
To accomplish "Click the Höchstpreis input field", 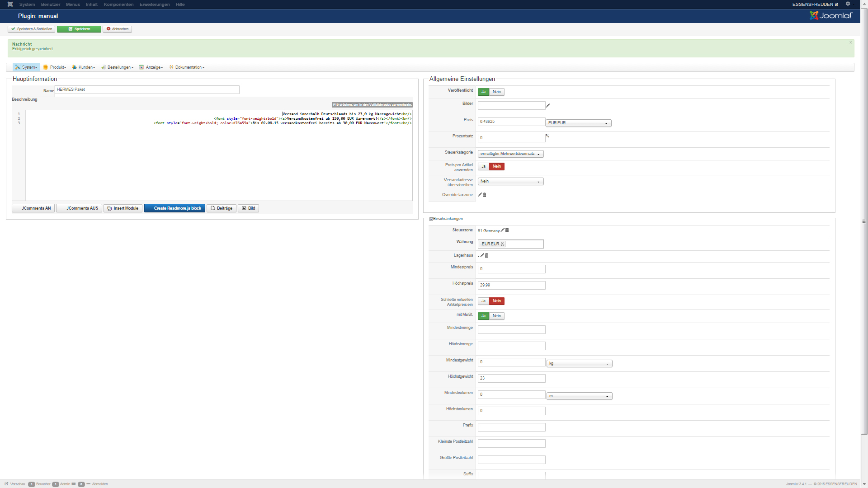I will [511, 286].
